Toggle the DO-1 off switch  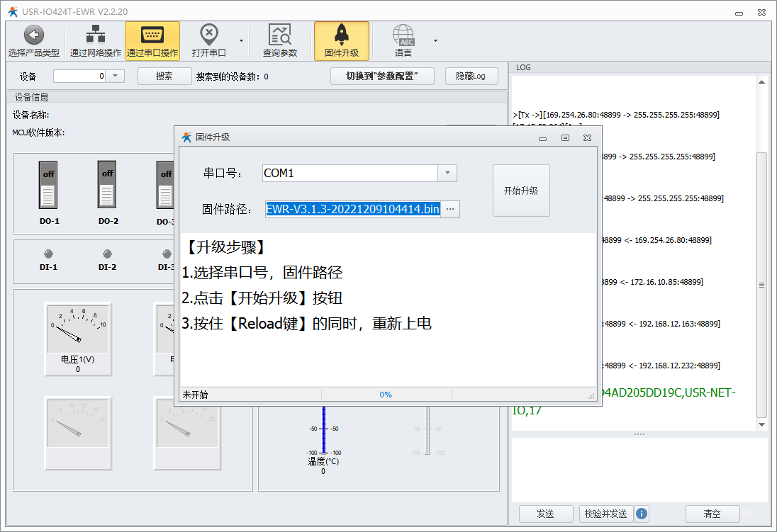point(48,185)
